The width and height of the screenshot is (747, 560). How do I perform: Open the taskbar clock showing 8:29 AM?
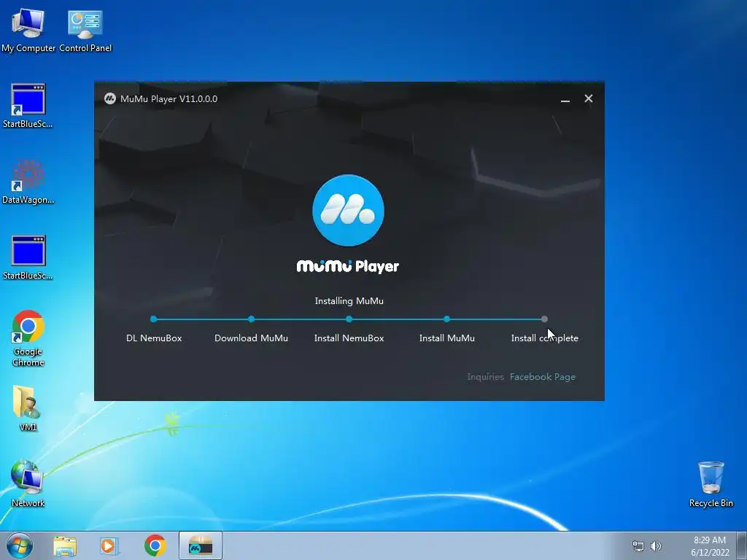(710, 546)
